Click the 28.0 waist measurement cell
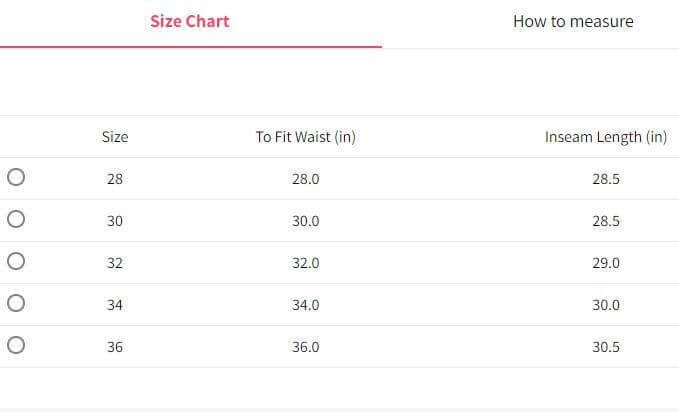The image size is (679, 412). (x=305, y=179)
